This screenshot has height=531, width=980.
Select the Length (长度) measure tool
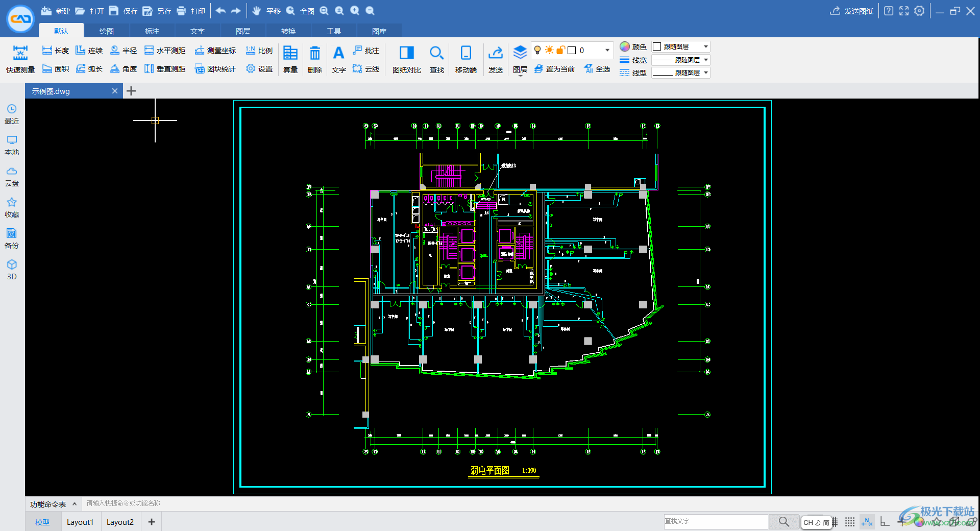(x=55, y=50)
